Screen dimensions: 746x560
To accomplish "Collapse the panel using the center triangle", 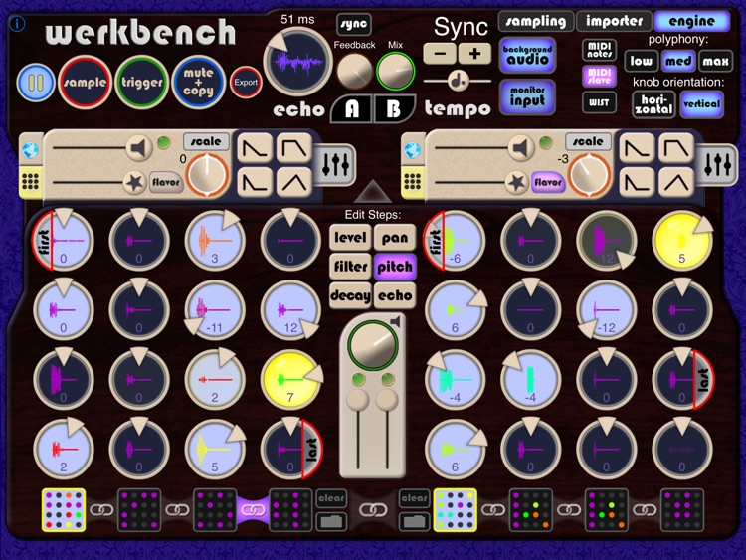I will tap(373, 191).
